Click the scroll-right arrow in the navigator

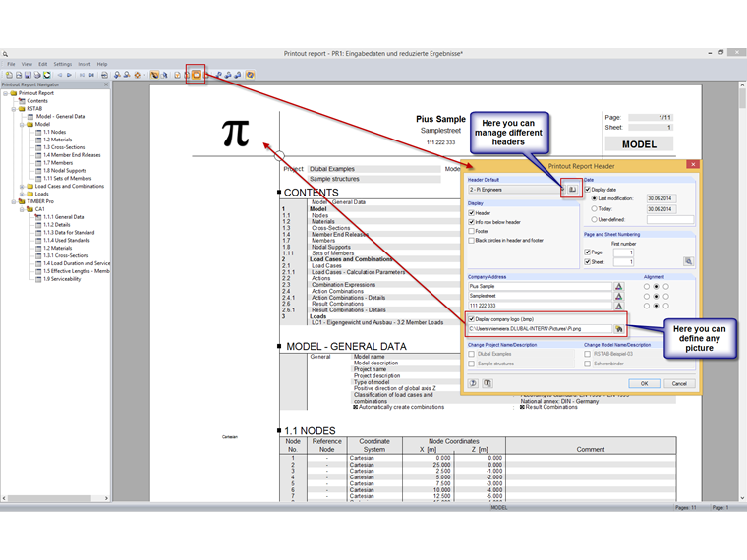[x=106, y=498]
